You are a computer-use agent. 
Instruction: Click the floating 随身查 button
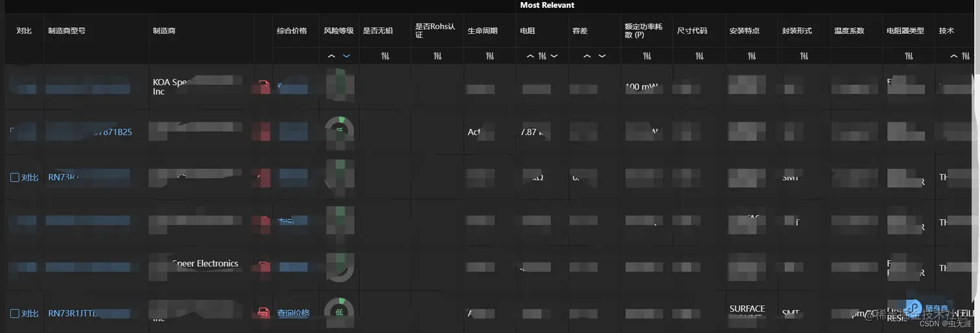928,308
